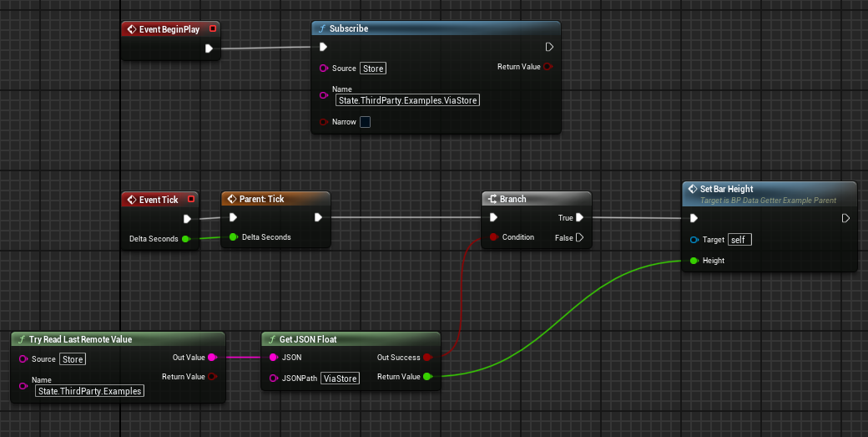Click the Source Store field on Try Read node

(73, 359)
